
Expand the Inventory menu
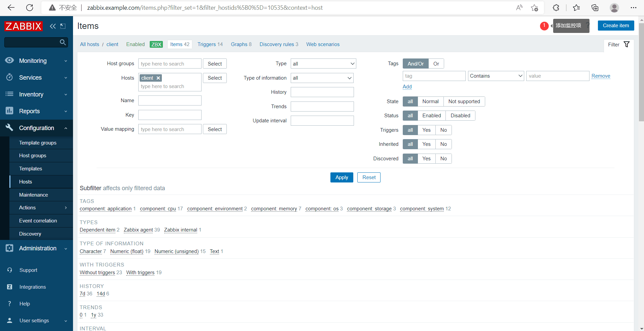66,94
